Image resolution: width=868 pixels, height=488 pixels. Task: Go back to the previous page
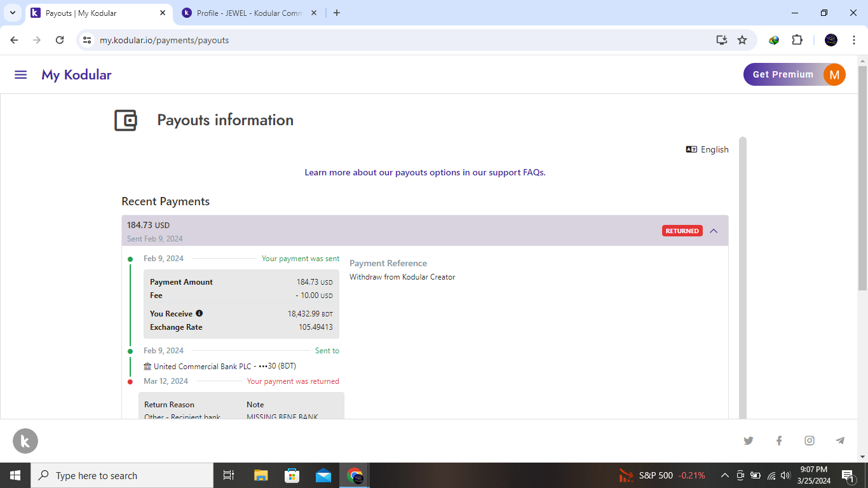[15, 40]
